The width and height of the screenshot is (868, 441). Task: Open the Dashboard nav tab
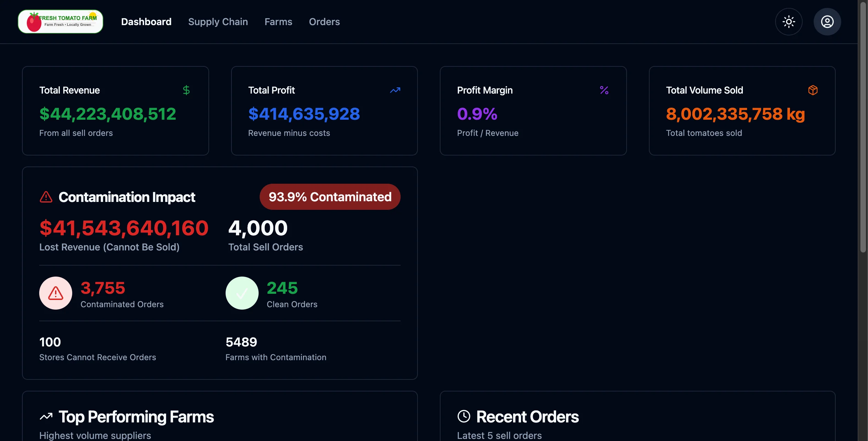(x=146, y=22)
